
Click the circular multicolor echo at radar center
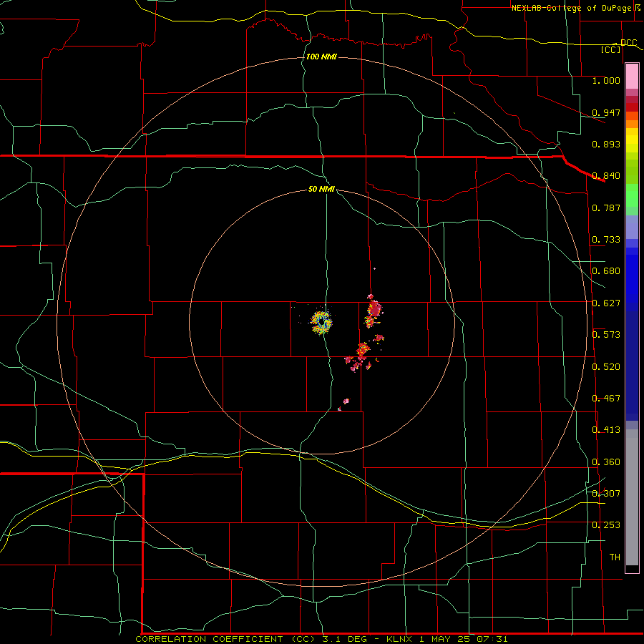321,323
